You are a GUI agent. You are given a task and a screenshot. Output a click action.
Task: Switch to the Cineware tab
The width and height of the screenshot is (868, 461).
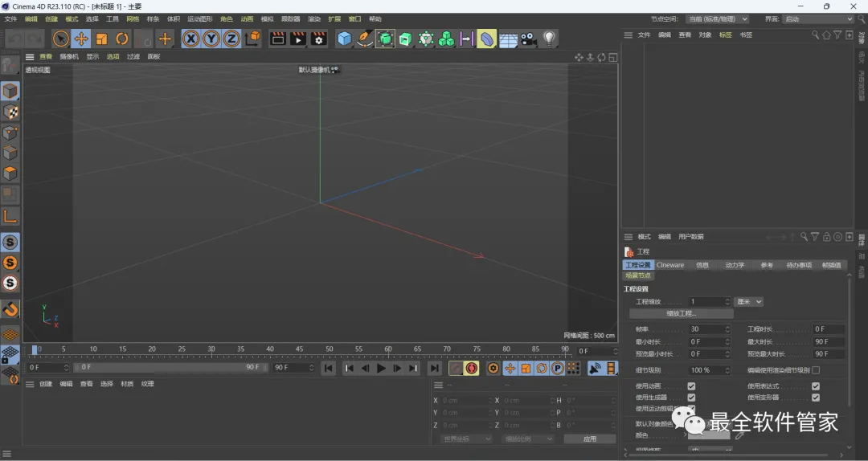pos(670,265)
